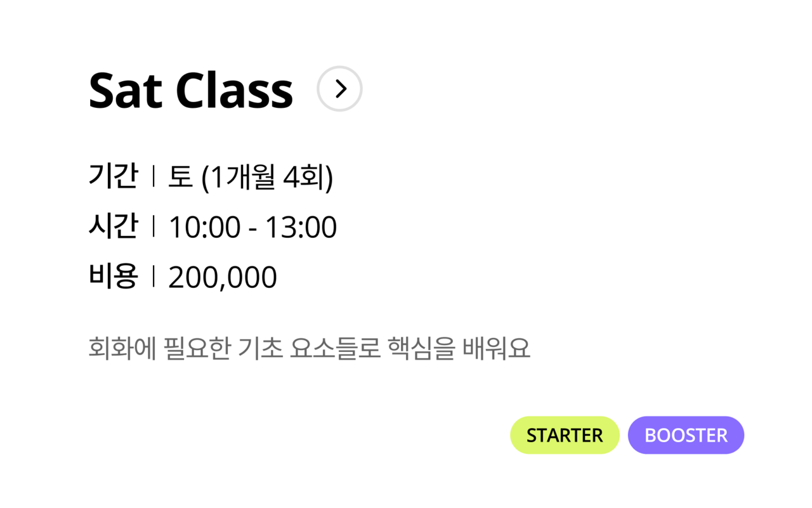
Task: Click the word Class in the title
Action: point(234,90)
